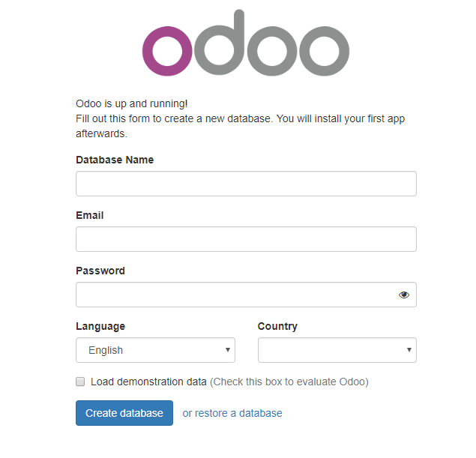Click the purple letter o in logo
Screen dimensions: 476x458
[167, 51]
